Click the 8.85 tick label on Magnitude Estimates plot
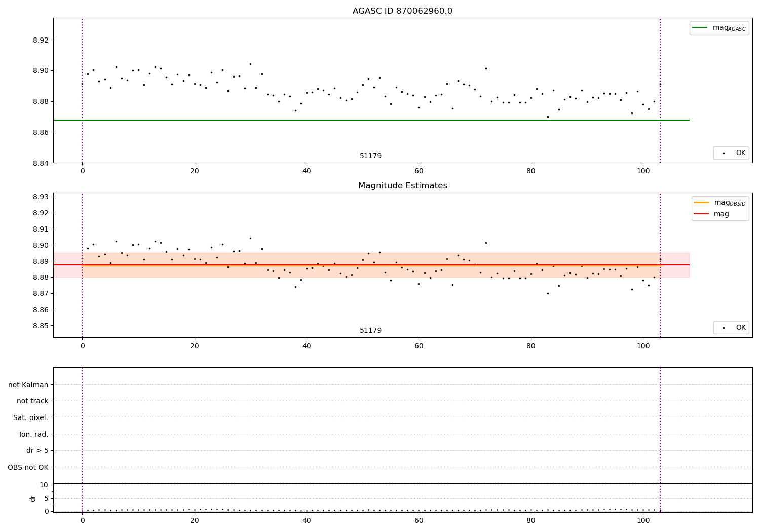 pyautogui.click(x=41, y=326)
